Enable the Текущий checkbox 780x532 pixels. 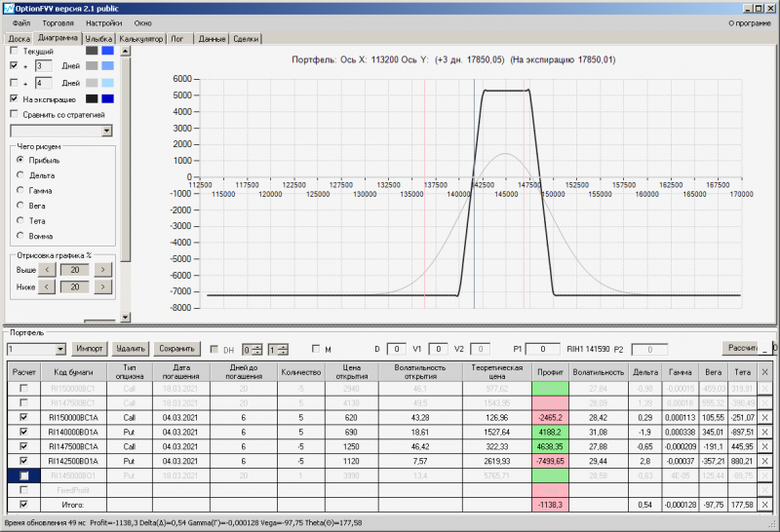tap(13, 51)
